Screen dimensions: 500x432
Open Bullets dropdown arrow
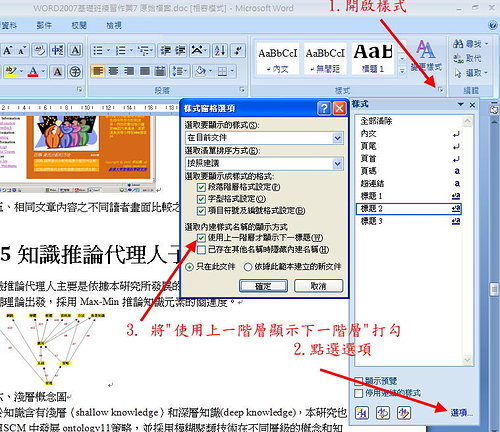point(108,51)
